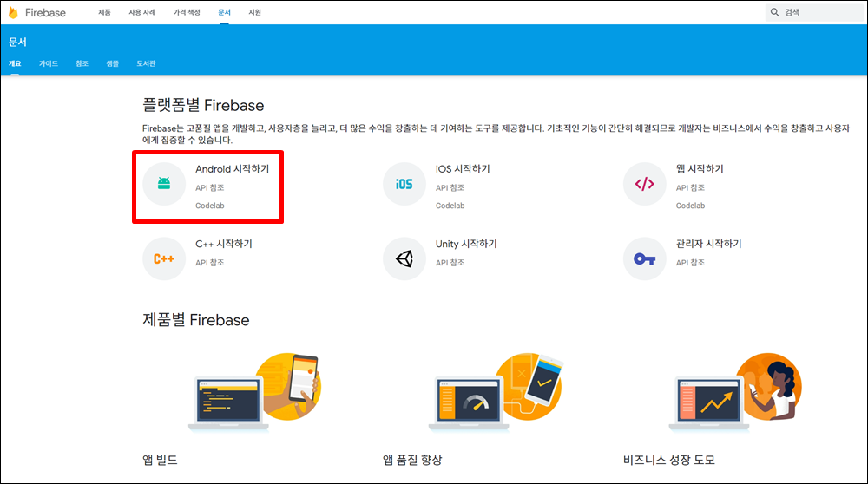Open the 관리자 시작하기 link
The width and height of the screenshot is (868, 484).
tap(708, 244)
